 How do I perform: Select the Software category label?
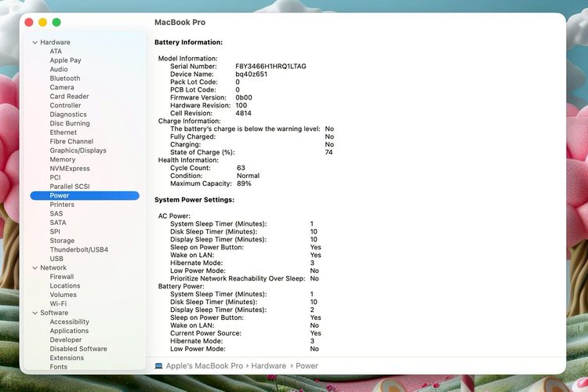(54, 313)
